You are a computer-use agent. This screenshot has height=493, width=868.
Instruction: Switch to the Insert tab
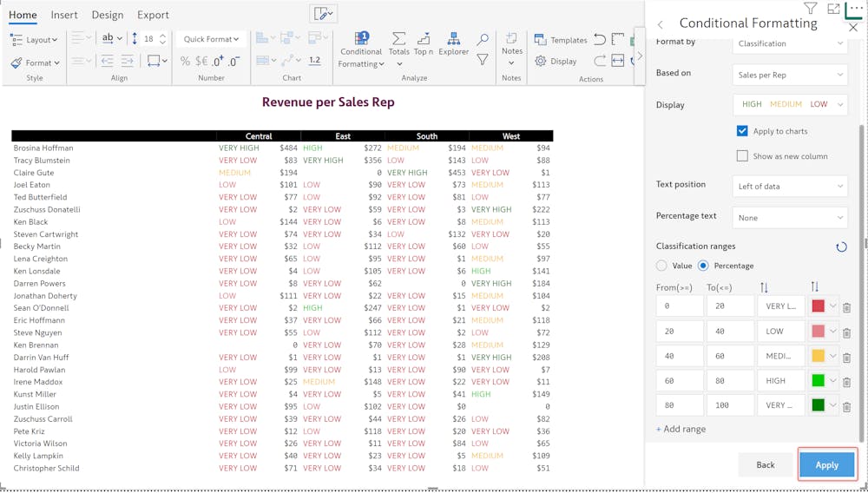[x=64, y=15]
